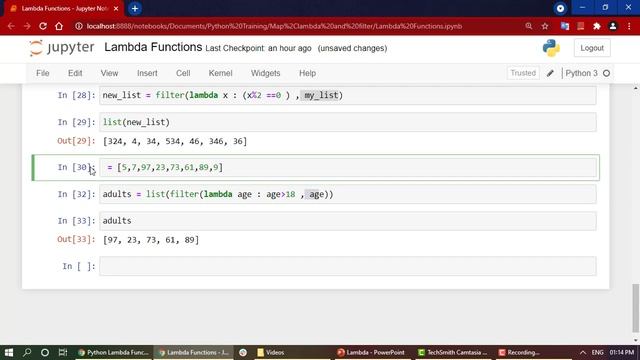Click the Out[33] prompt label
This screenshot has width=640, height=360.
[76, 240]
